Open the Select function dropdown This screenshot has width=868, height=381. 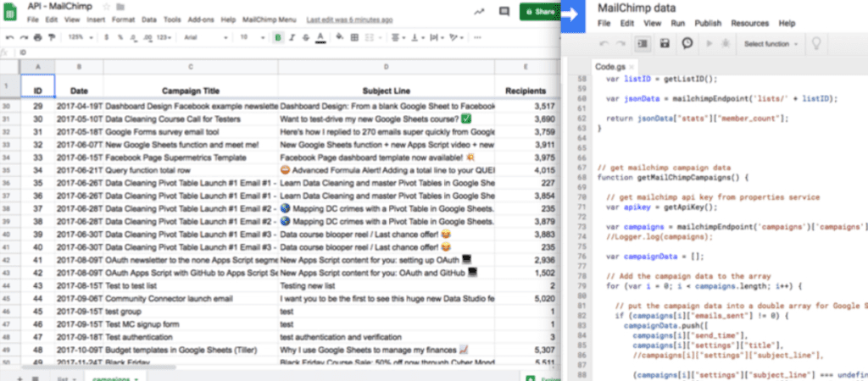(x=771, y=44)
